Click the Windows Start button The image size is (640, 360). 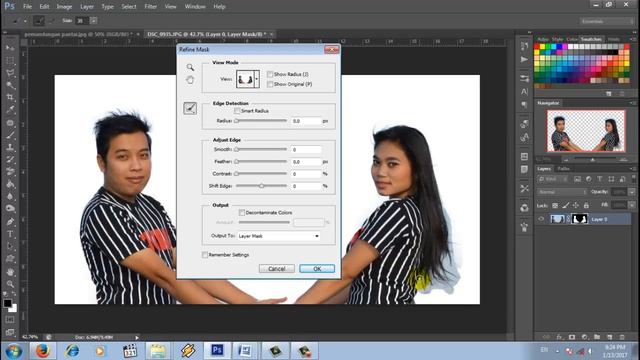point(13,351)
